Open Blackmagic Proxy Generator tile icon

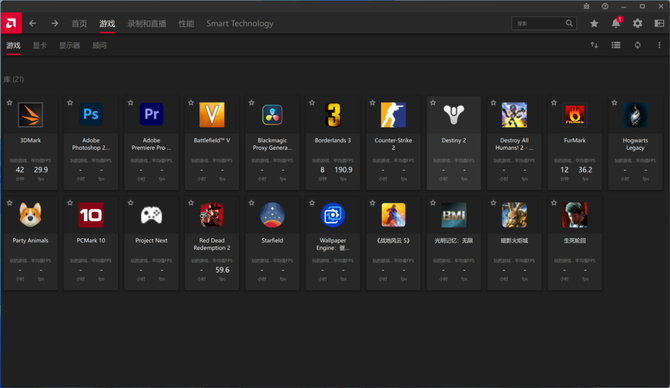(x=272, y=115)
